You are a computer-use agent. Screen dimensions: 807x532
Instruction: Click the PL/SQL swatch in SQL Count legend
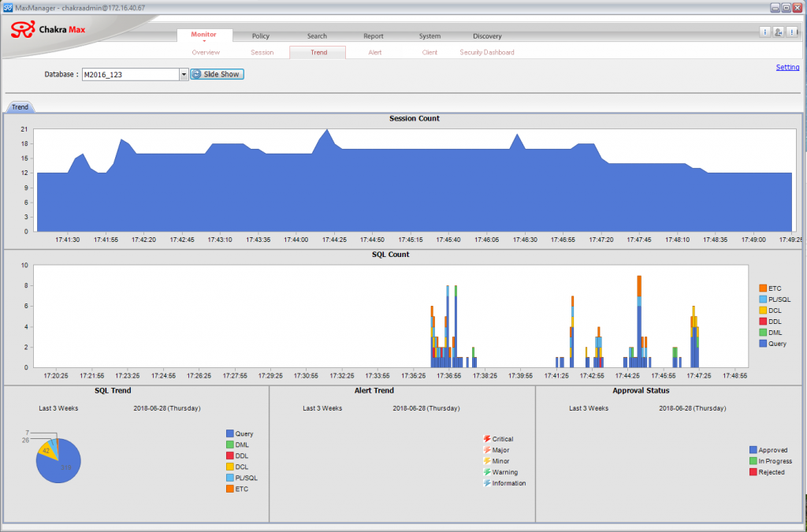click(763, 299)
